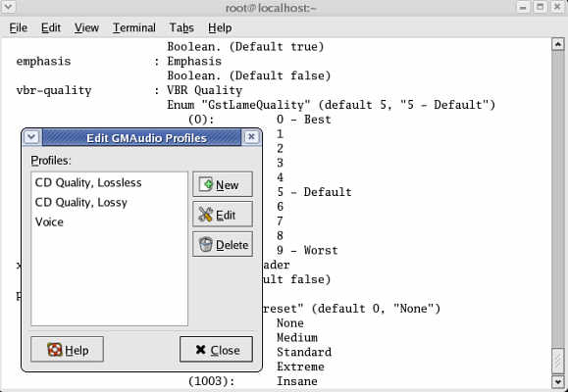Select the Voice profile

click(x=110, y=221)
